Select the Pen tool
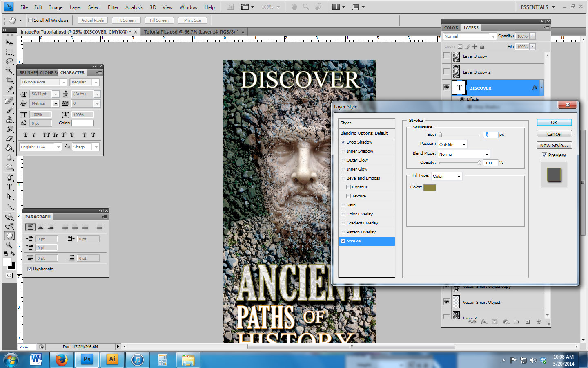This screenshot has height=368, width=588. pyautogui.click(x=9, y=177)
